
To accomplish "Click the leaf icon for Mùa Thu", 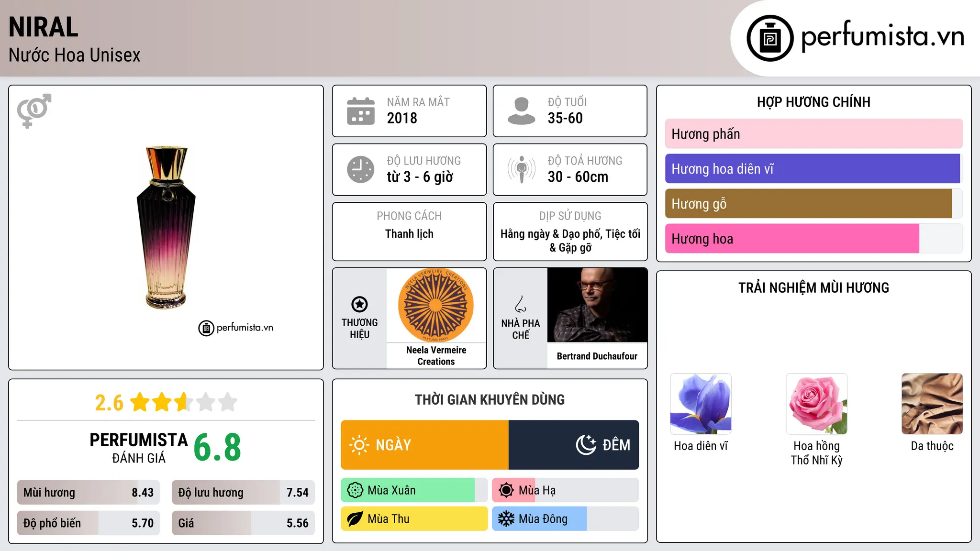I will (355, 519).
